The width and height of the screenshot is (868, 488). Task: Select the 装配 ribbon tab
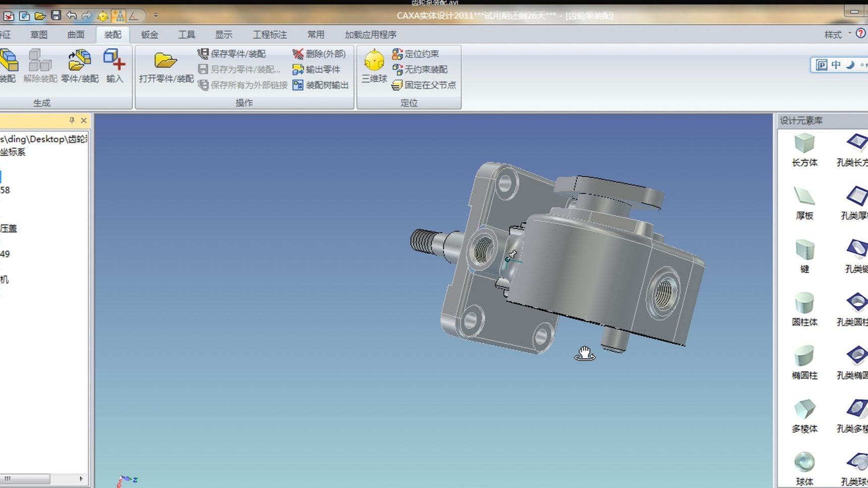(113, 34)
